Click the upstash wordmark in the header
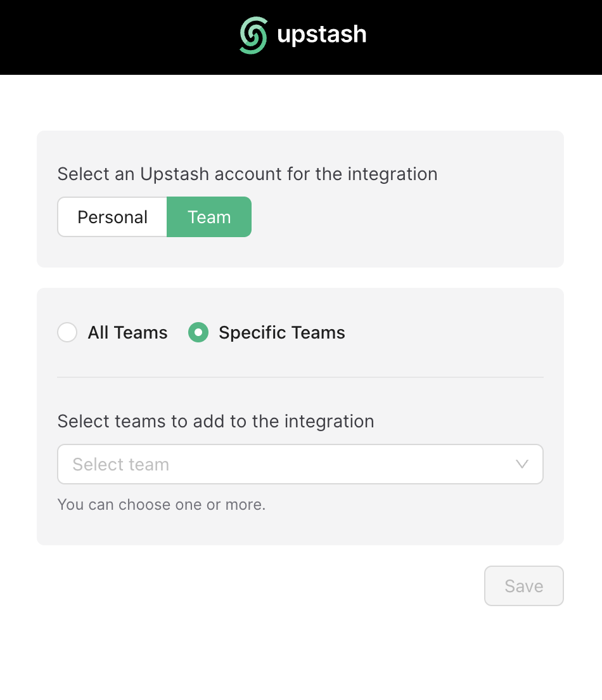 pos(321,35)
